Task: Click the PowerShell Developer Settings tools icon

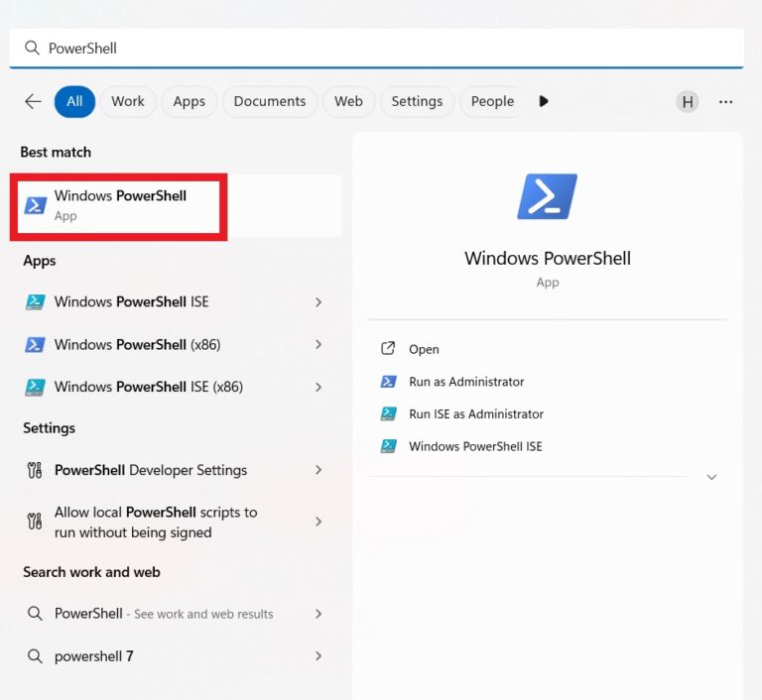Action: point(35,470)
